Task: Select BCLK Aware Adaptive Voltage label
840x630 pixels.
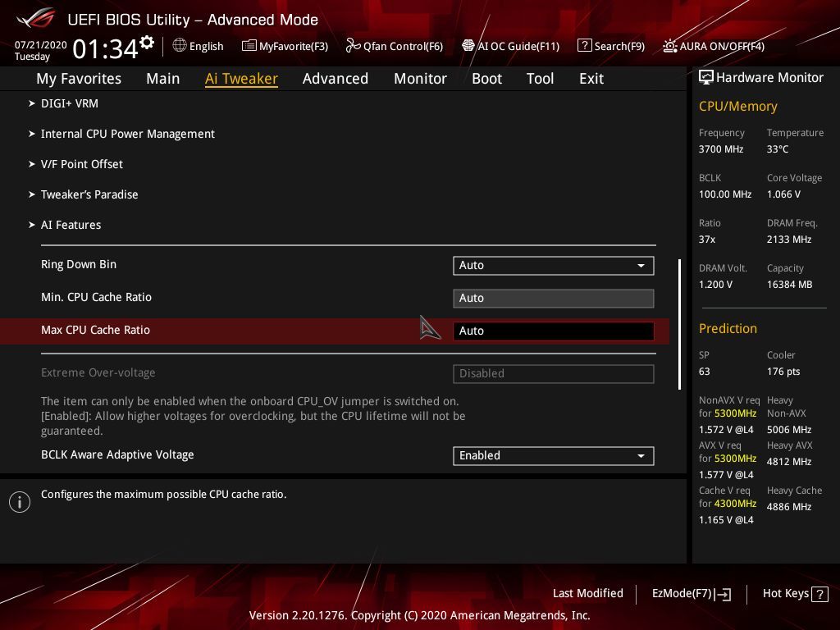Action: (x=117, y=454)
